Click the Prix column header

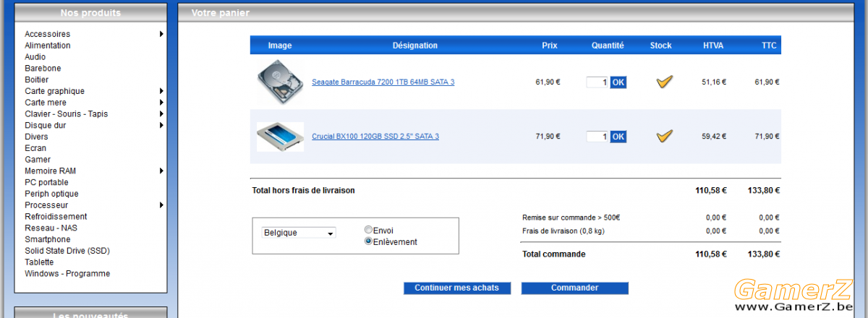550,46
